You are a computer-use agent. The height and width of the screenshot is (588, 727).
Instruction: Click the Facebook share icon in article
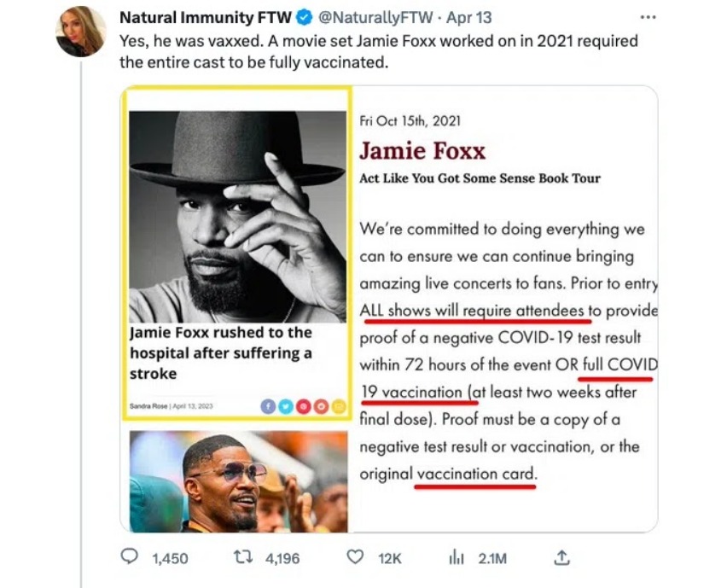point(269,407)
